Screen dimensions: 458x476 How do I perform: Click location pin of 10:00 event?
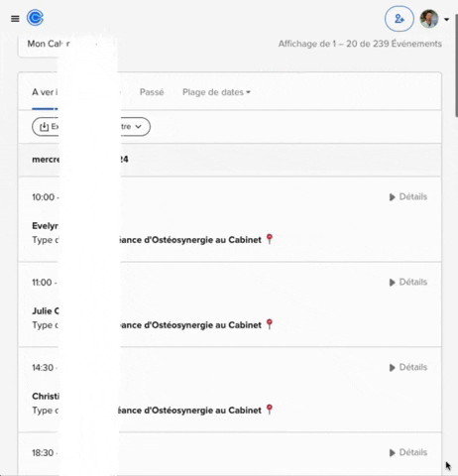pyautogui.click(x=270, y=239)
